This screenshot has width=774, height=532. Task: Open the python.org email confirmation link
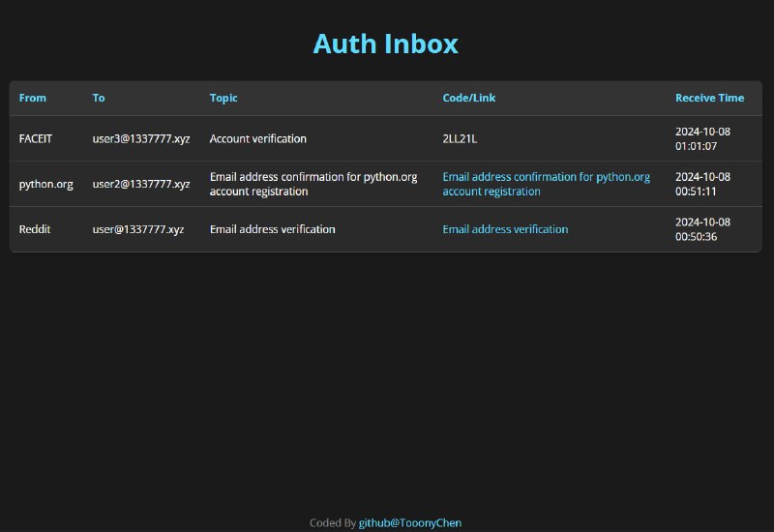[546, 184]
